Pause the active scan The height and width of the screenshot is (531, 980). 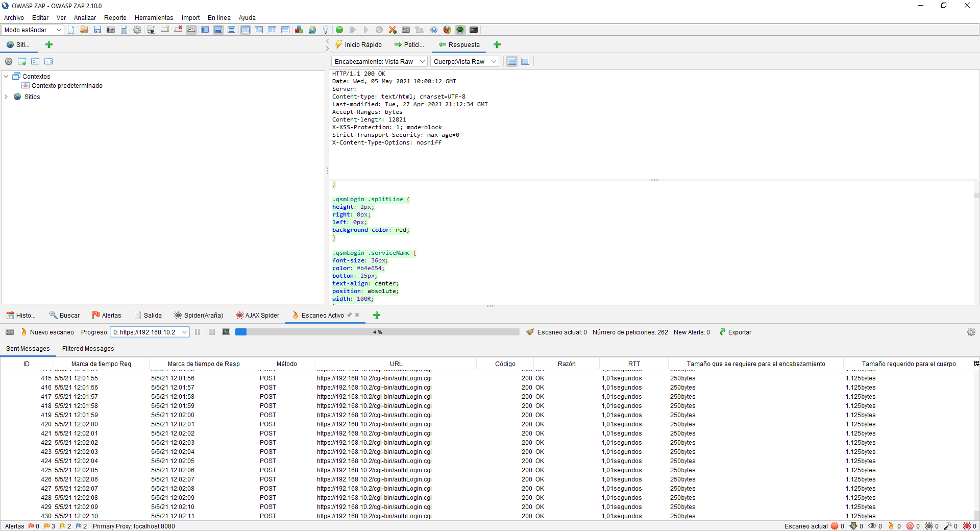(198, 332)
